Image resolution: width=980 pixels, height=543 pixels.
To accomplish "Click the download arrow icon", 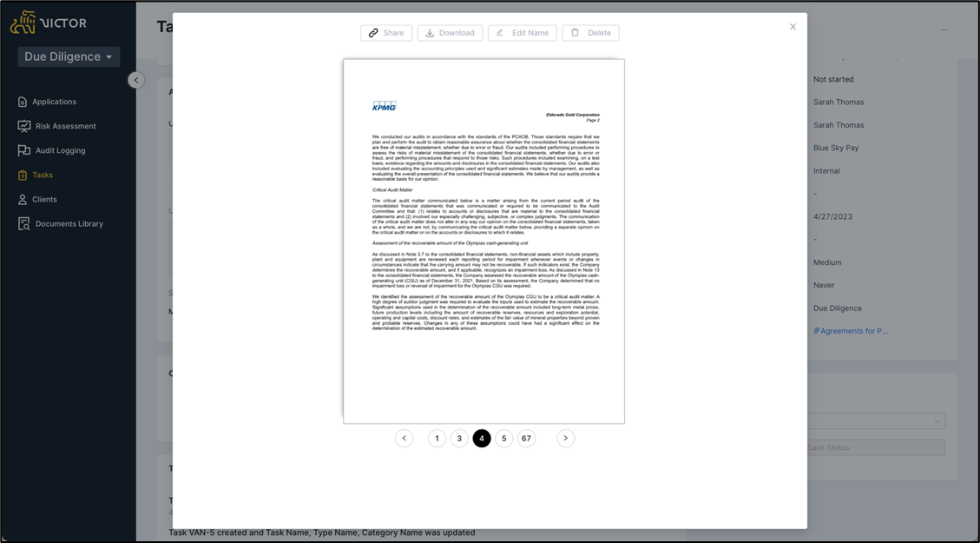I will tap(430, 33).
